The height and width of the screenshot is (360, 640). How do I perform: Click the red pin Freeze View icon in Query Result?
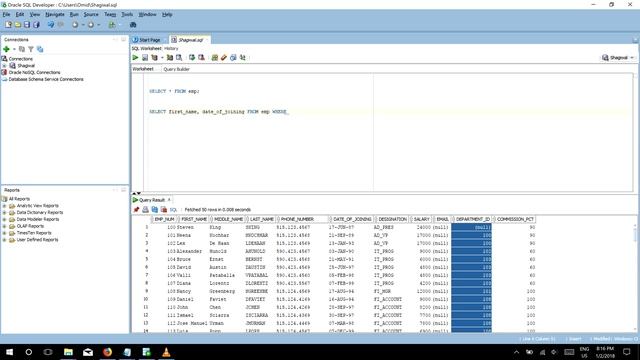pyautogui.click(x=136, y=209)
